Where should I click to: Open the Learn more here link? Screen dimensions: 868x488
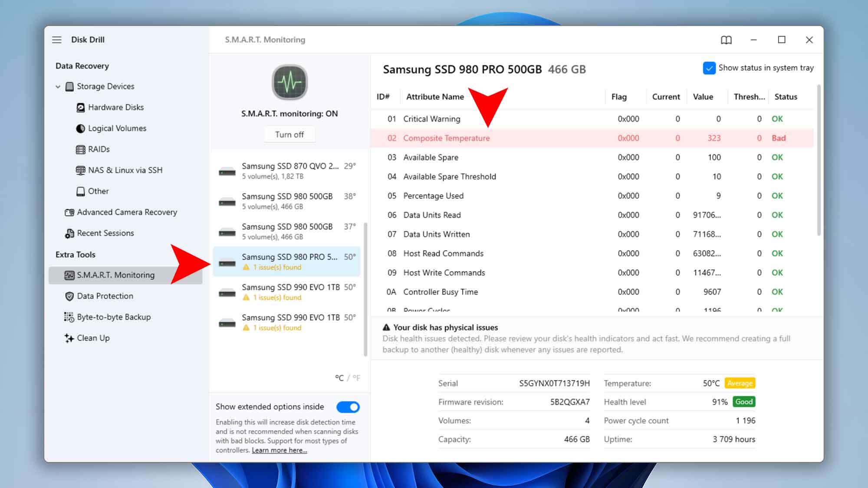point(279,450)
